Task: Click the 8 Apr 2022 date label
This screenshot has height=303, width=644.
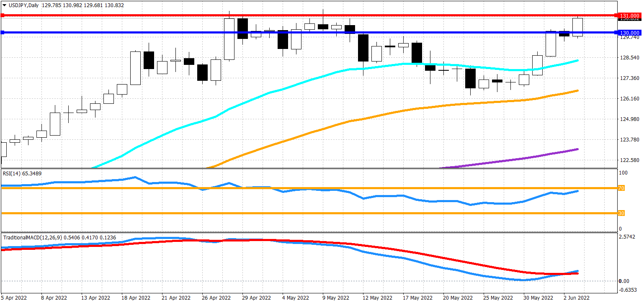Action: [55, 298]
